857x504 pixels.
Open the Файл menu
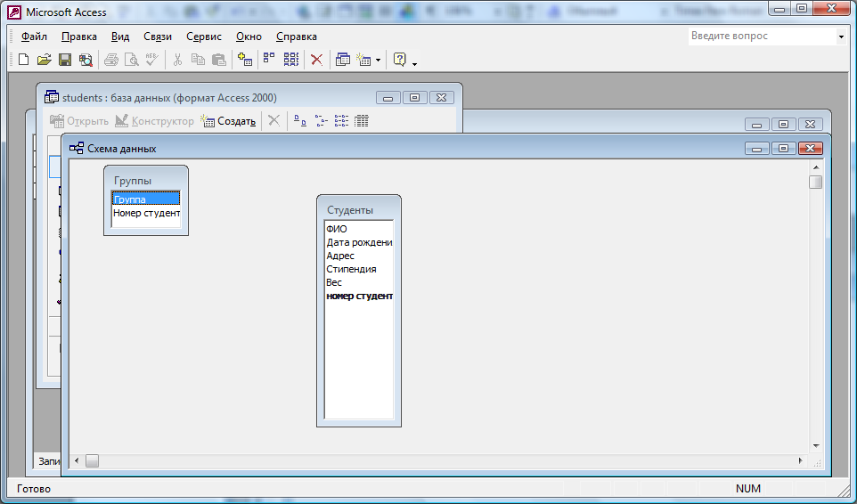(34, 37)
